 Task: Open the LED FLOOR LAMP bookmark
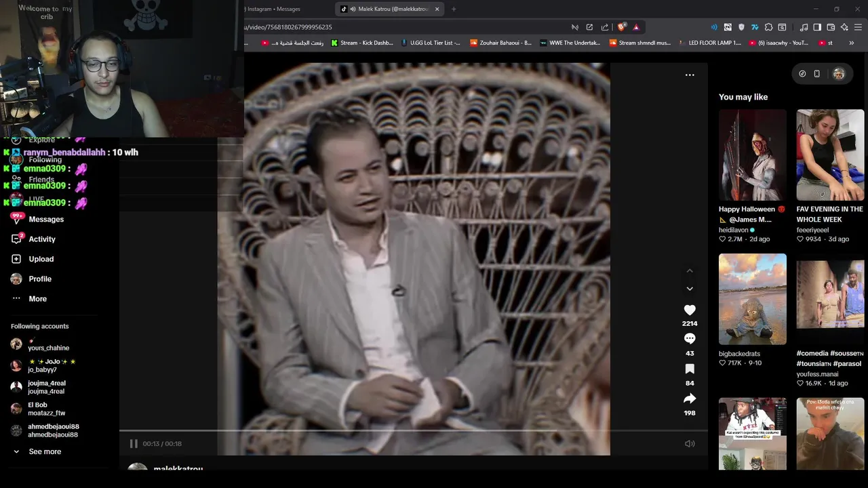tap(709, 43)
